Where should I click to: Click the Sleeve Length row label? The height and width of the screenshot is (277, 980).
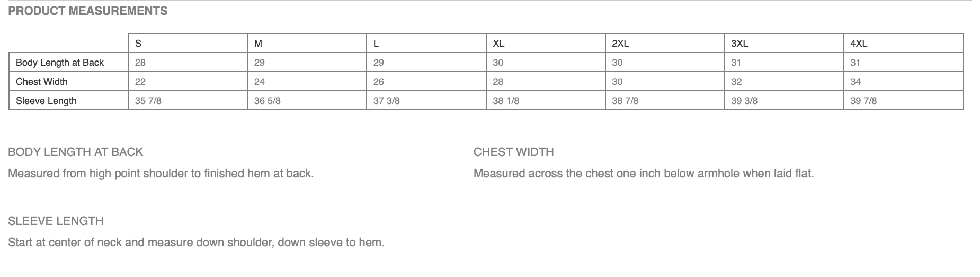click(46, 101)
